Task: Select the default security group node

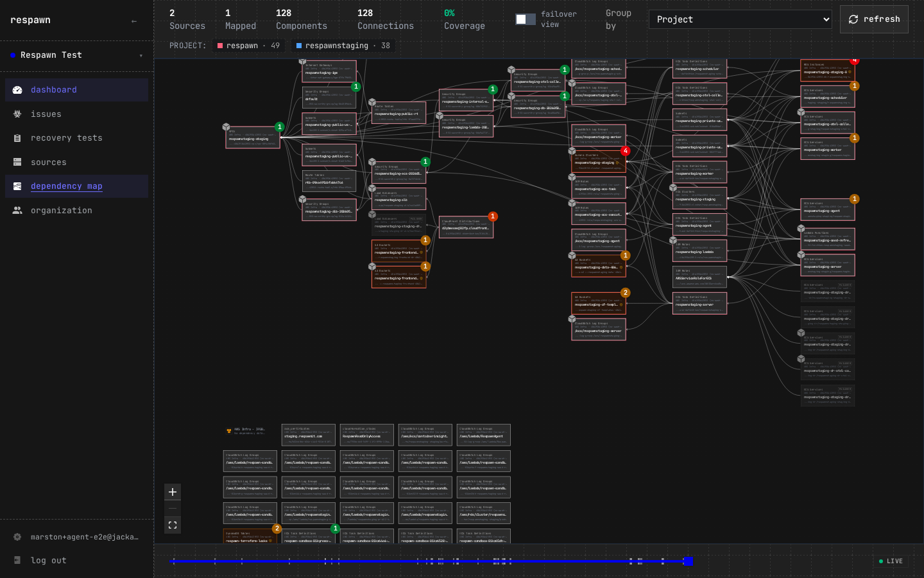Action: (x=329, y=98)
